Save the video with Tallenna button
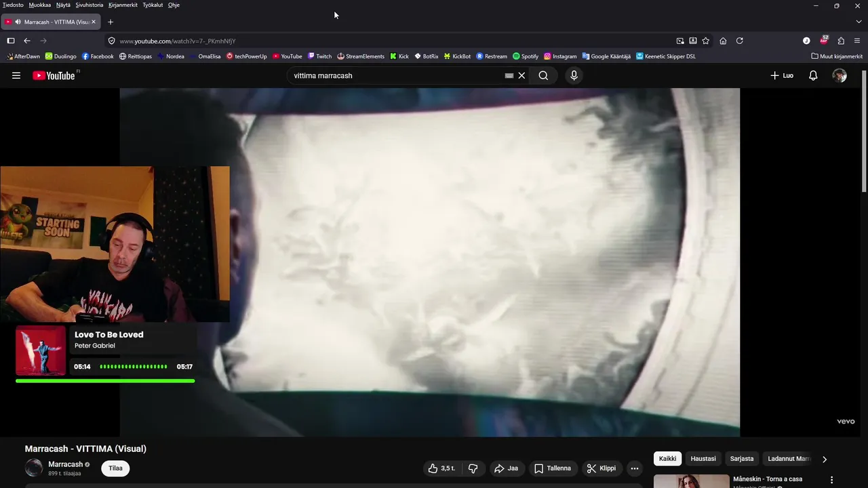This screenshot has height=488, width=868. pos(553,468)
